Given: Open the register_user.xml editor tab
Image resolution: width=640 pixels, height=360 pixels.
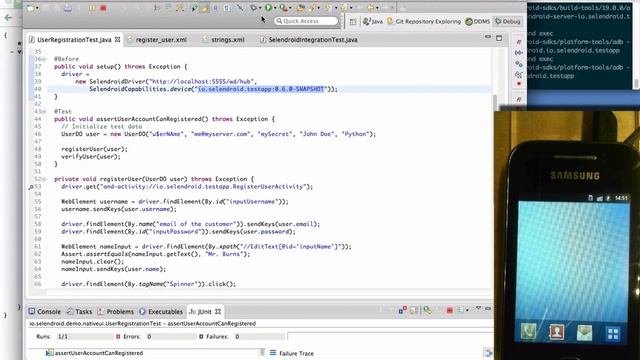Looking at the screenshot, I should pos(157,40).
